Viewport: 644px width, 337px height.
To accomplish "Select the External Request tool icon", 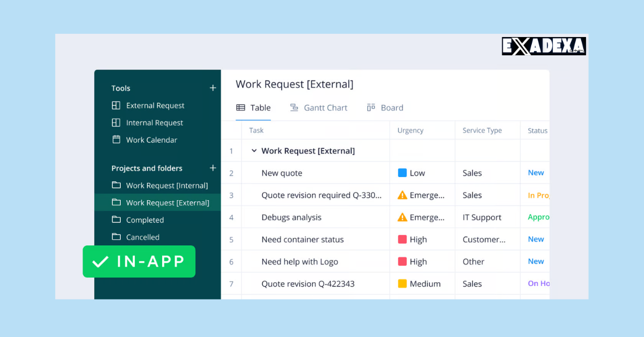I will 116,105.
